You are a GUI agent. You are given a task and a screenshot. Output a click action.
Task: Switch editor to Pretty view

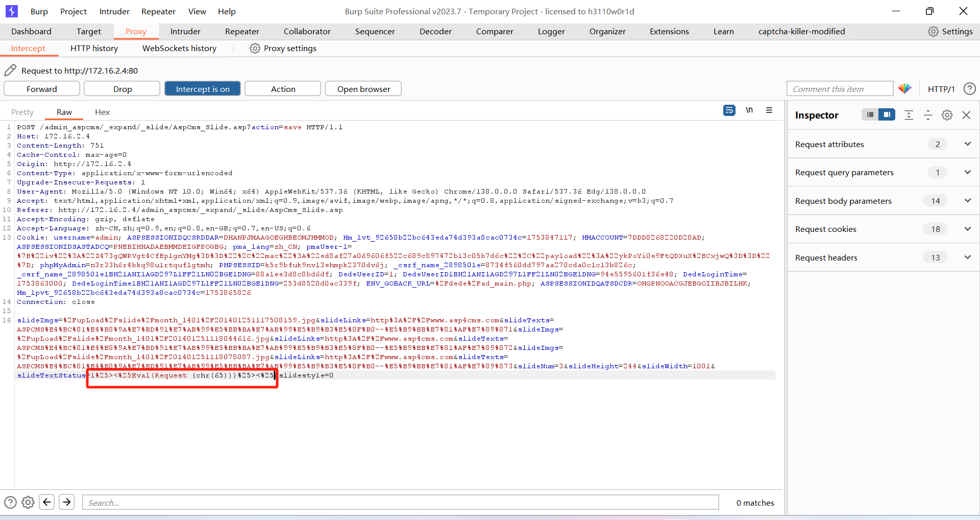tap(22, 112)
